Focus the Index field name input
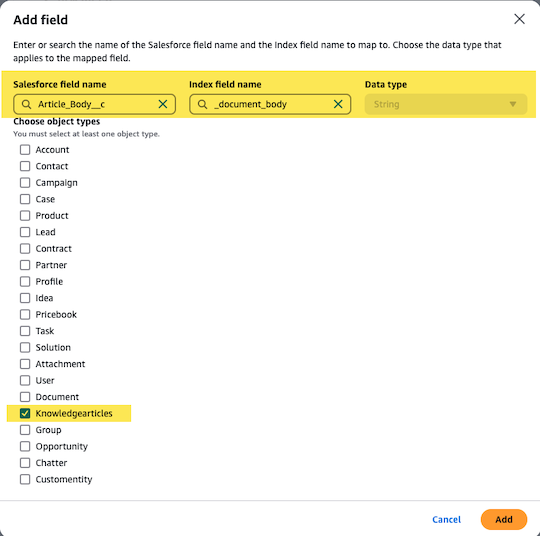This screenshot has width=540, height=536. pos(270,104)
